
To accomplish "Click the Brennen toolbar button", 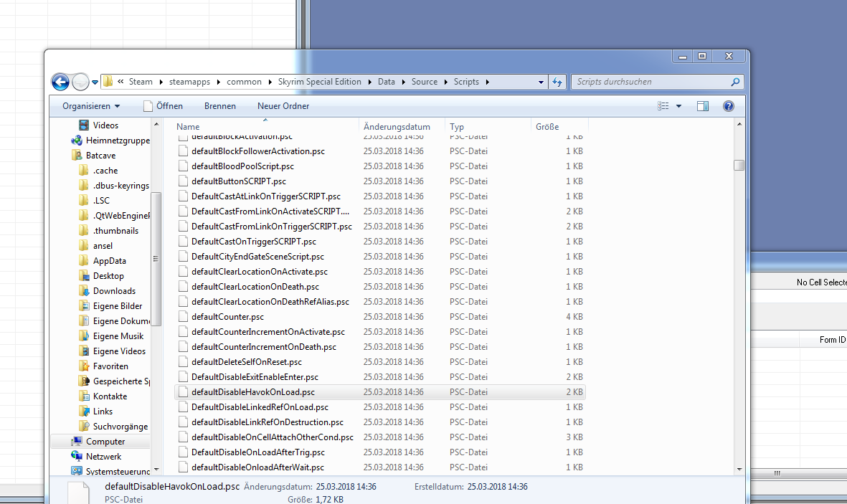I will coord(219,106).
